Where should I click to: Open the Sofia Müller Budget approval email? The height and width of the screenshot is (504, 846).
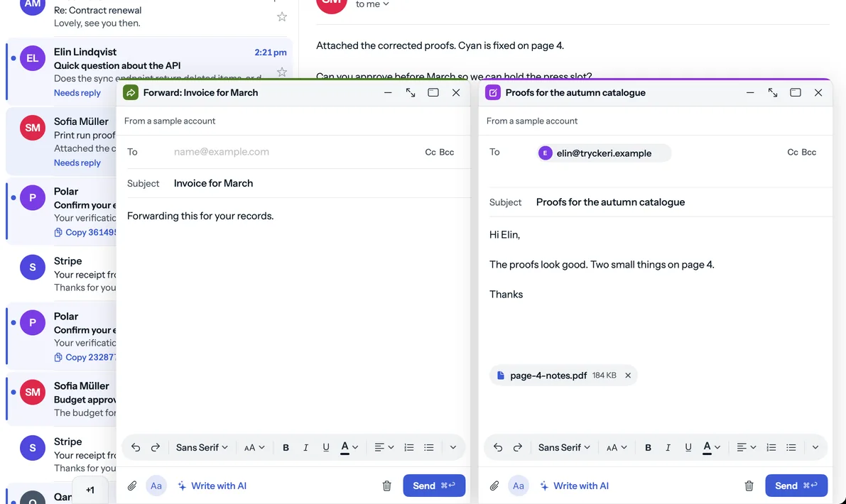pos(61,400)
